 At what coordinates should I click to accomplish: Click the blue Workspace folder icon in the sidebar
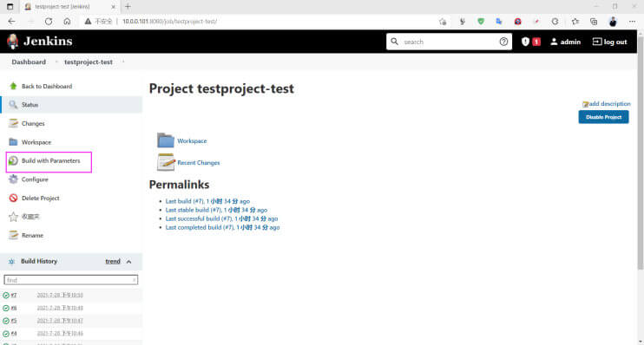pos(13,142)
